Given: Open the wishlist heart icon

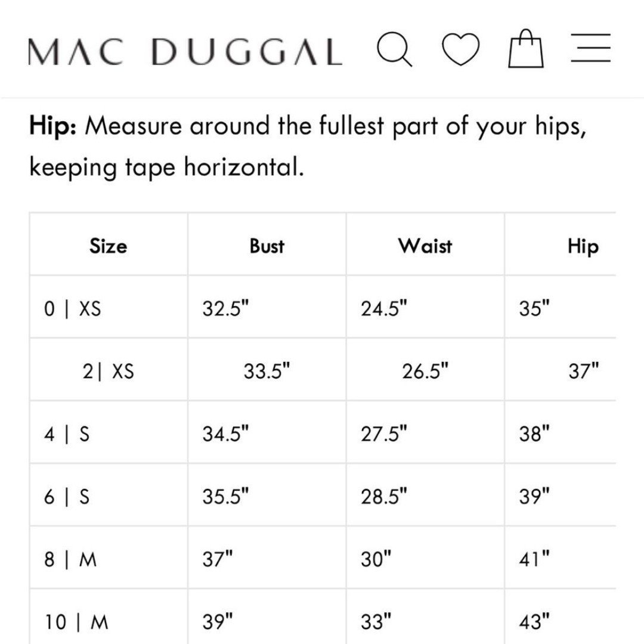Looking at the screenshot, I should pos(460,49).
